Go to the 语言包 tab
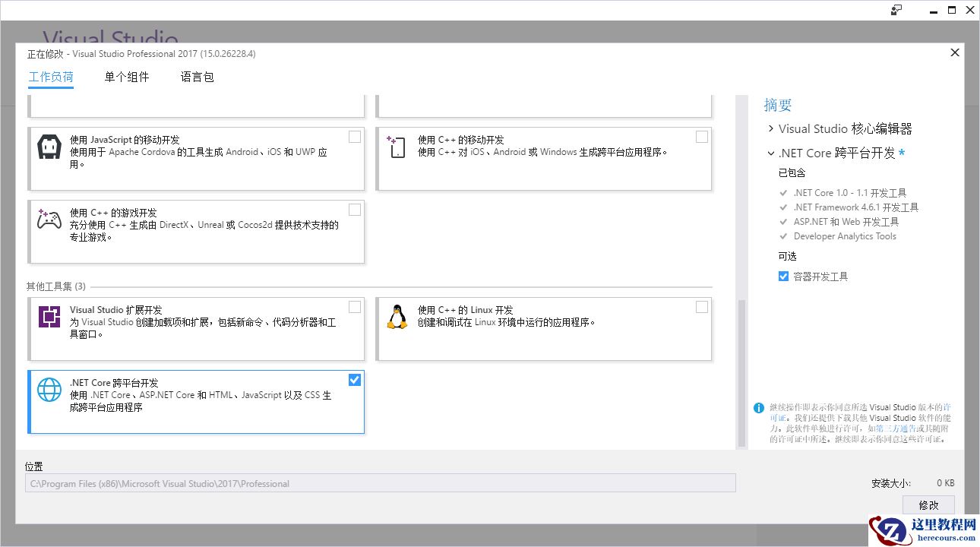Screen dimensions: 980x547 point(198,77)
